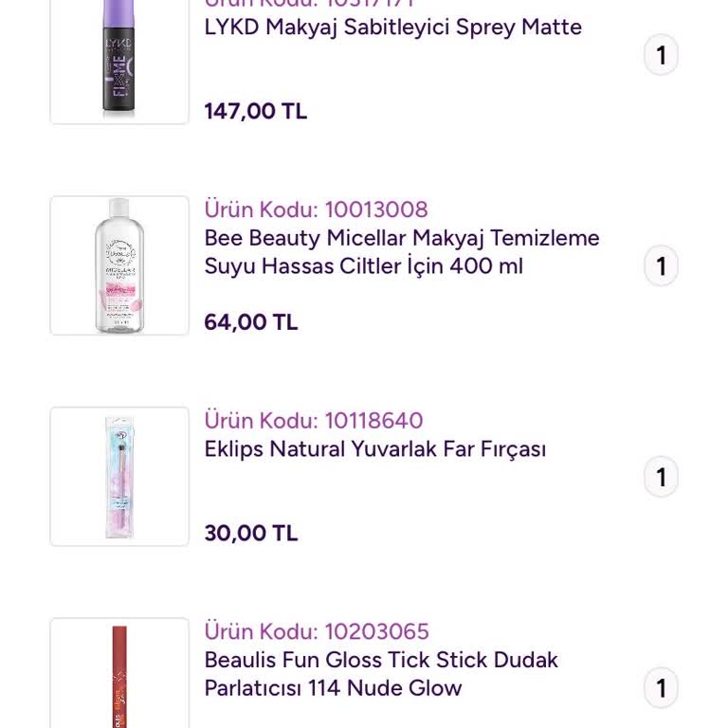This screenshot has height=728, width=728.
Task: Click the quantity badge for LYKD spray
Action: pyautogui.click(x=661, y=55)
